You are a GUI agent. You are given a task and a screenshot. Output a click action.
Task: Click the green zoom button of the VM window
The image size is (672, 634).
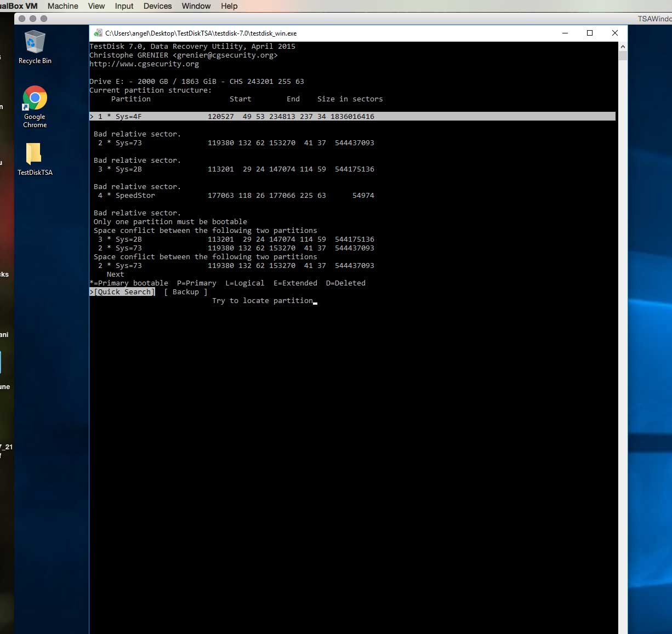coord(44,19)
